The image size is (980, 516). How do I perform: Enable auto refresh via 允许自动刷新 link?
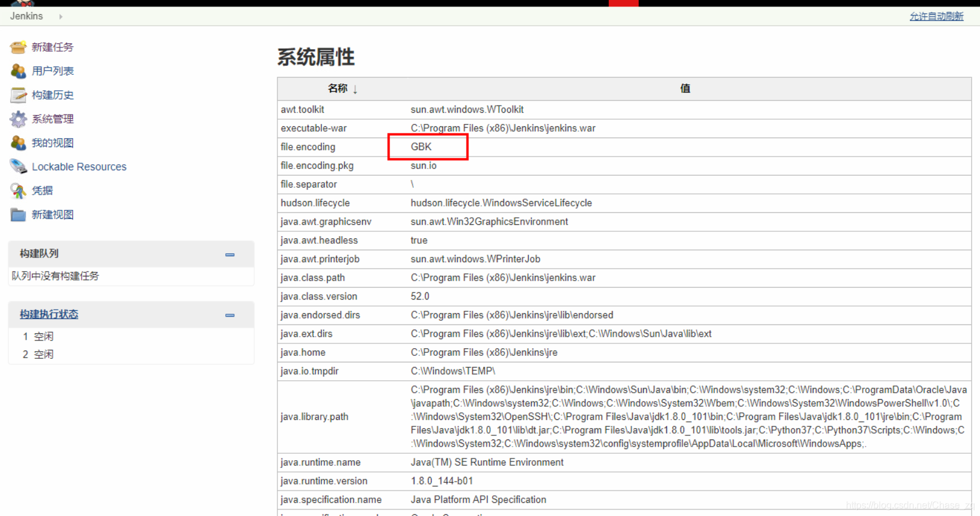[x=937, y=17]
